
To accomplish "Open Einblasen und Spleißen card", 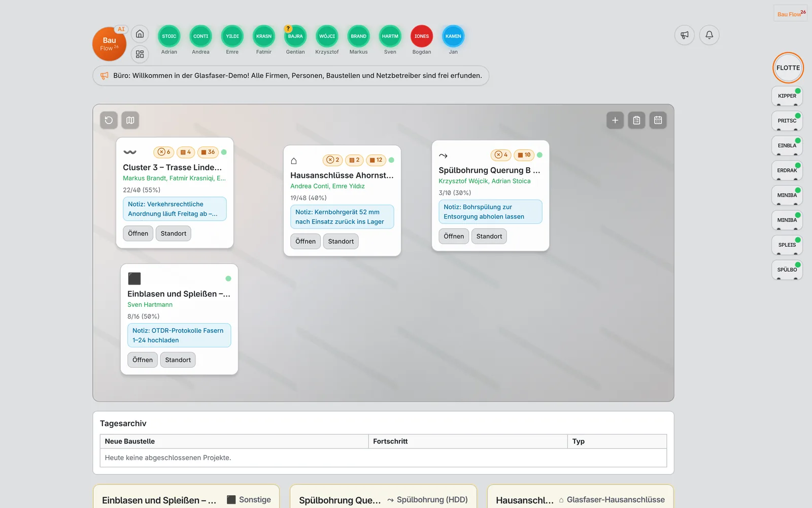I will (143, 360).
